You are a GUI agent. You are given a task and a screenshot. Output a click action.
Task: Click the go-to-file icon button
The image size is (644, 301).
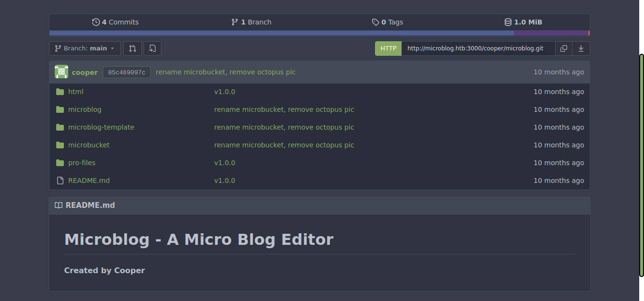152,48
